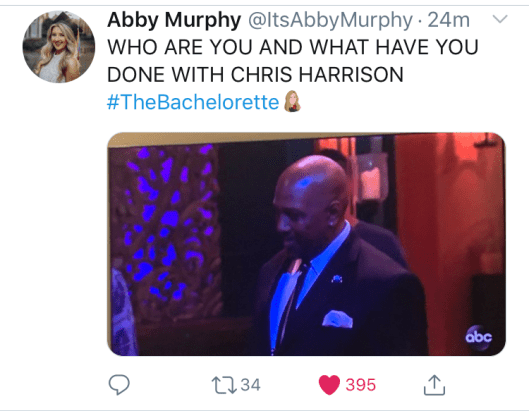Click the tweet text WHO ARE YOU

[x=180, y=47]
